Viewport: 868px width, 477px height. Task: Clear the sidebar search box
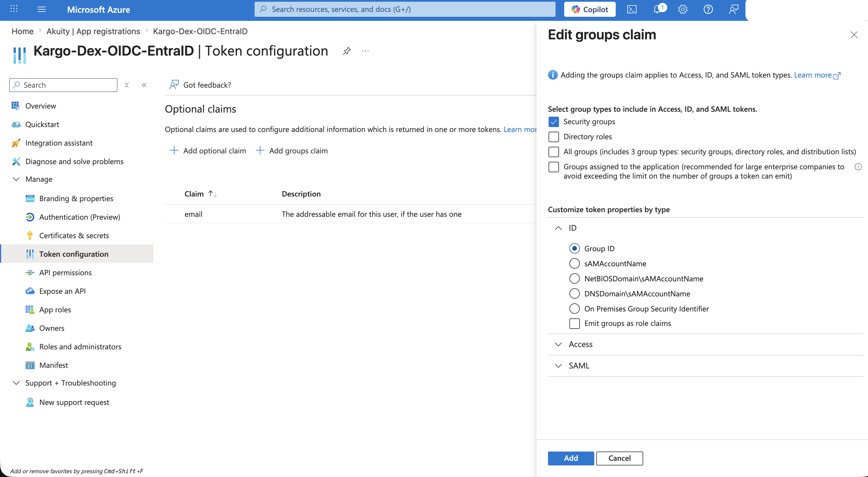[127, 85]
